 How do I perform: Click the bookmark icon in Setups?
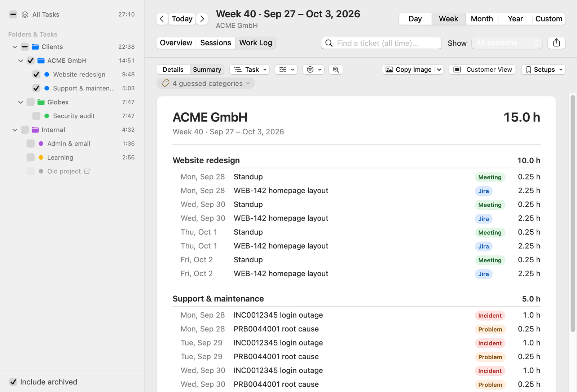[x=528, y=70]
